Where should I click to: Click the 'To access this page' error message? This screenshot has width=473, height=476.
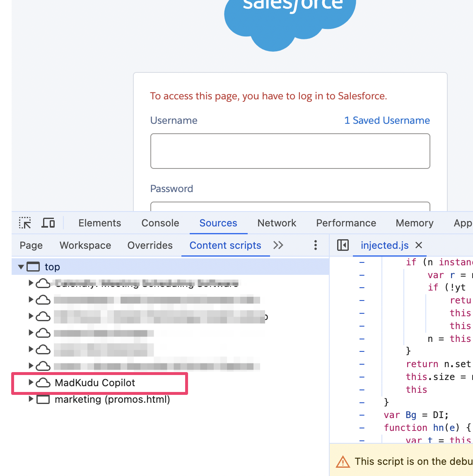pos(268,96)
